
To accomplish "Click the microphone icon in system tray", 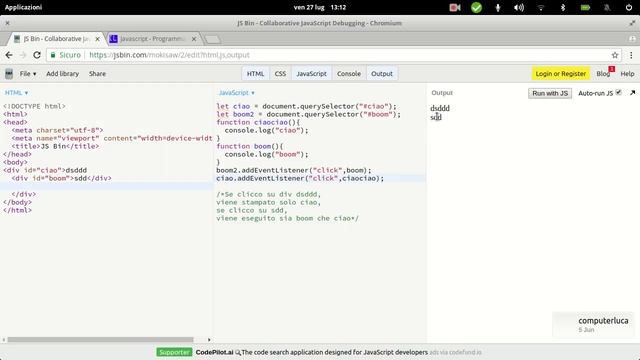I will 498,7.
